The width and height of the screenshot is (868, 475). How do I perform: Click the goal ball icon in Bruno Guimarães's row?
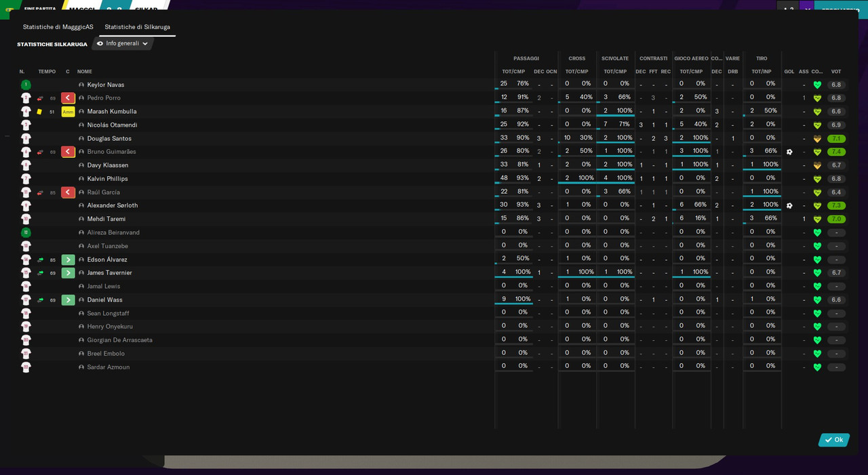(789, 152)
